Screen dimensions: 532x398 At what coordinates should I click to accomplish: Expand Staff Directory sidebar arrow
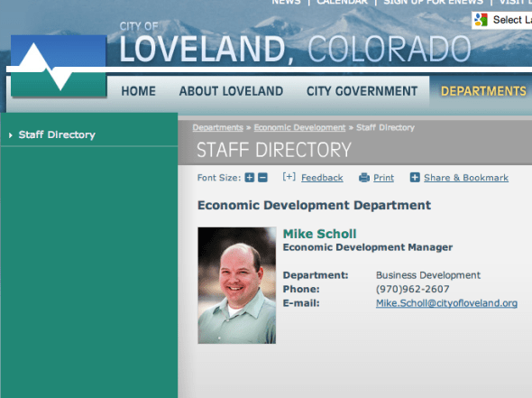pos(11,135)
